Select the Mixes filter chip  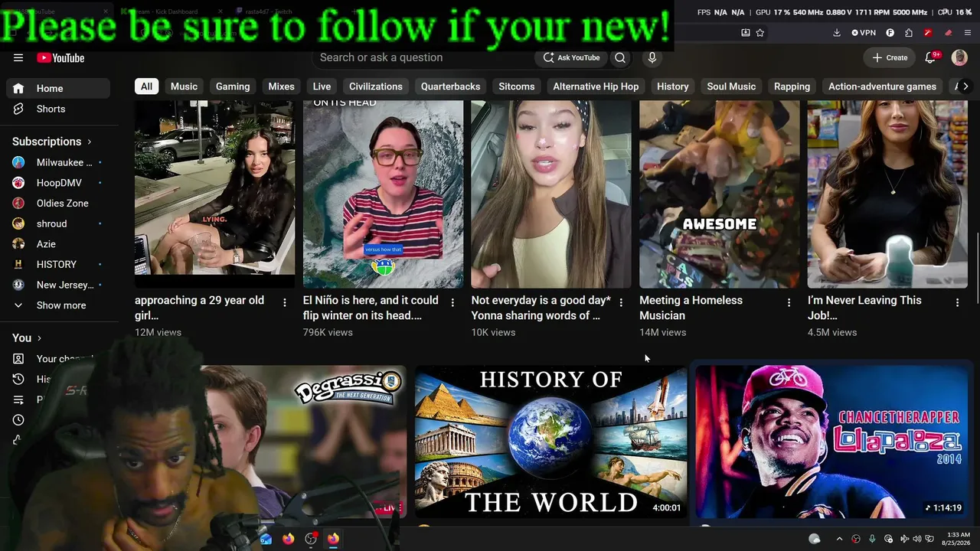coord(281,86)
